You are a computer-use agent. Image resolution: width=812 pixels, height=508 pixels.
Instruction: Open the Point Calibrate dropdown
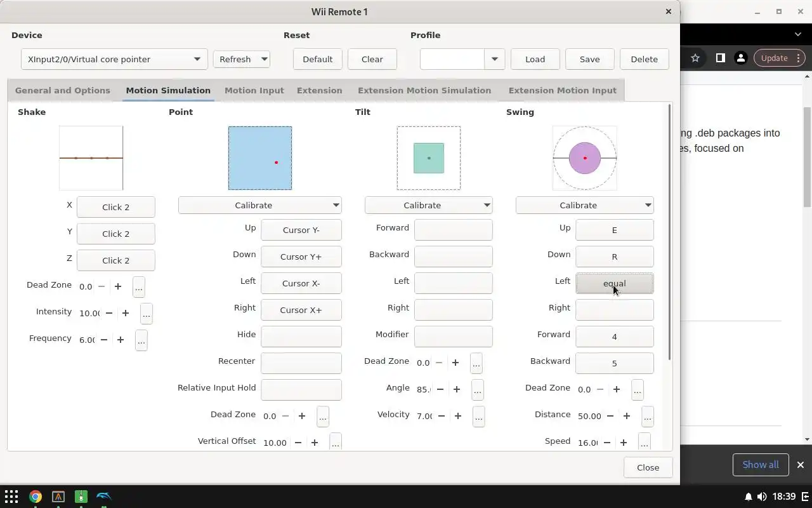260,205
